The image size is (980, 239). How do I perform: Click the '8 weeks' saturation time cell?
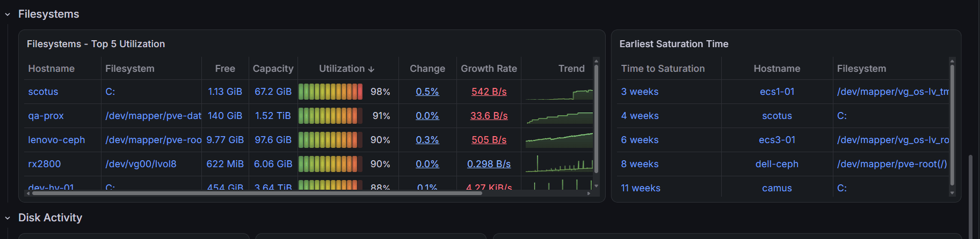pos(640,164)
